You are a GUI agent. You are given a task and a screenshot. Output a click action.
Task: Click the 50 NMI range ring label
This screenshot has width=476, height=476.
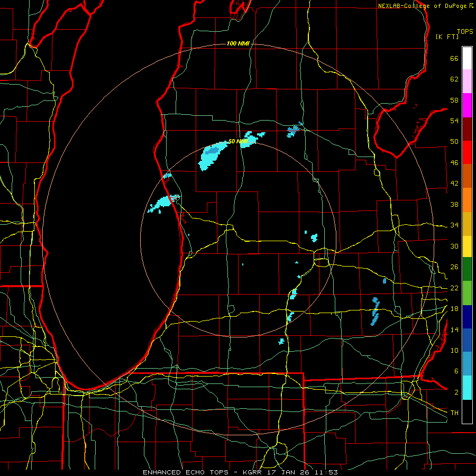point(238,141)
